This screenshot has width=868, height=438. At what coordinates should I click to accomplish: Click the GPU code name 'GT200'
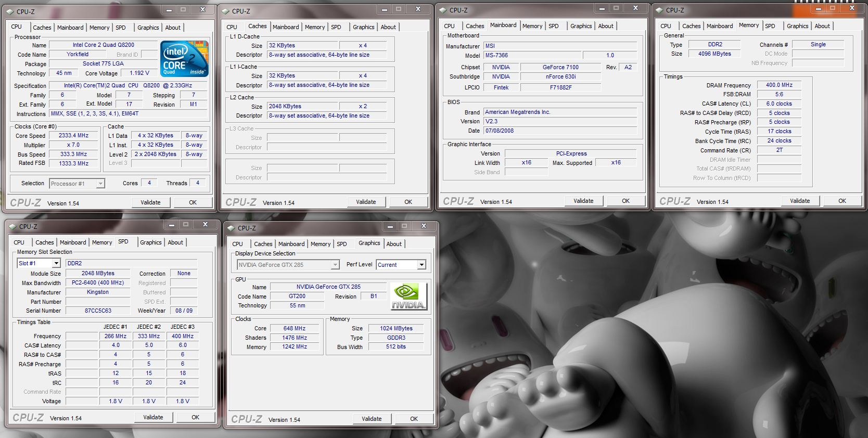tap(297, 296)
